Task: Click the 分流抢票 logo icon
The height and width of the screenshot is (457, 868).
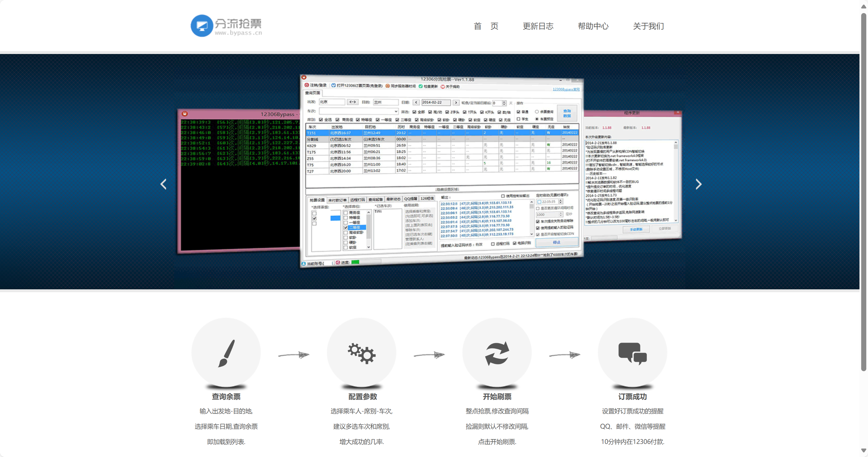Action: point(202,26)
